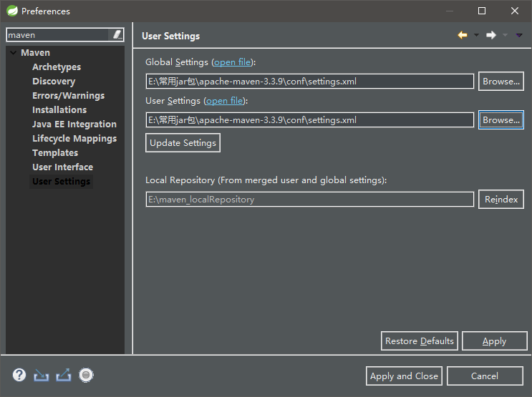Cancel the Preferences dialog
This screenshot has height=397, width=532.
(485, 376)
